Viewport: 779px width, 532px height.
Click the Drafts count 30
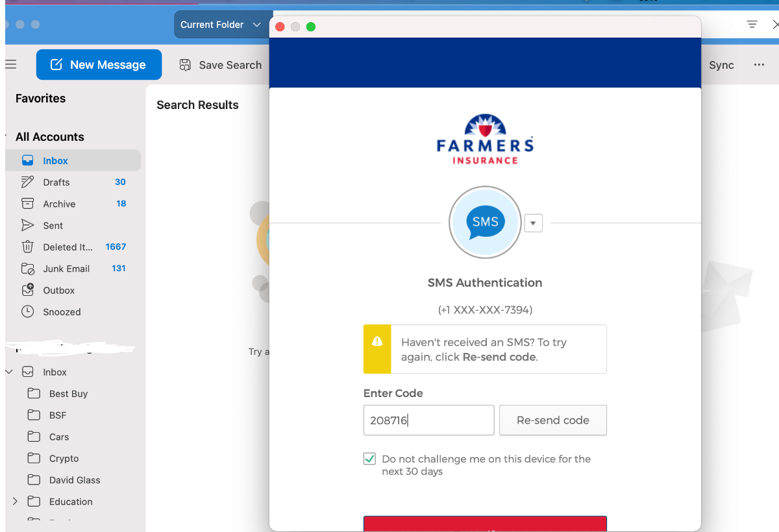pos(120,182)
